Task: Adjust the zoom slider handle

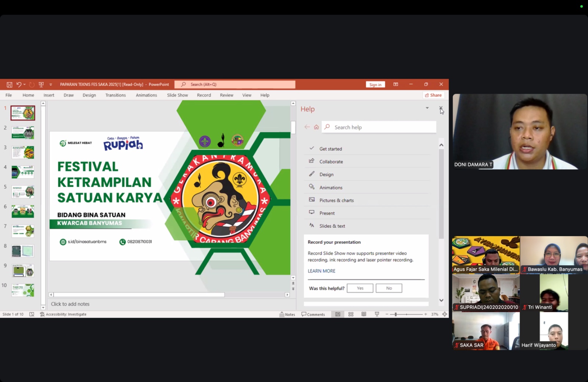Action: [x=395, y=314]
